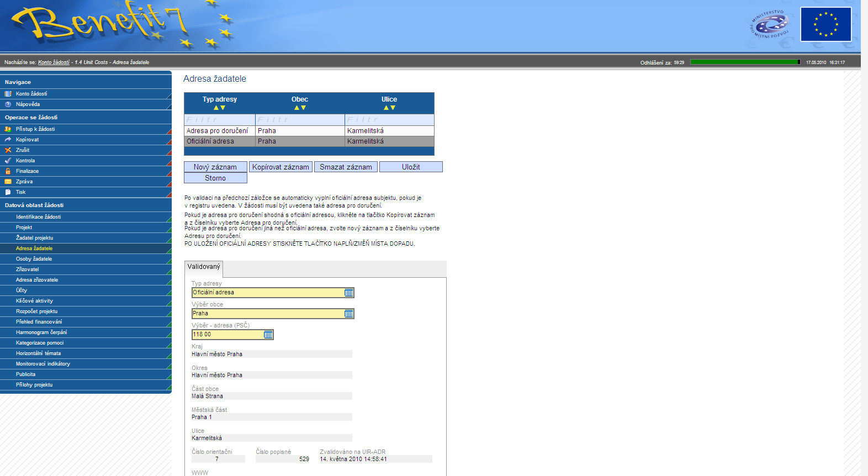Image resolution: width=868 pixels, height=476 pixels.
Task: Sort Typ adresy column ascending
Action: click(x=216, y=108)
